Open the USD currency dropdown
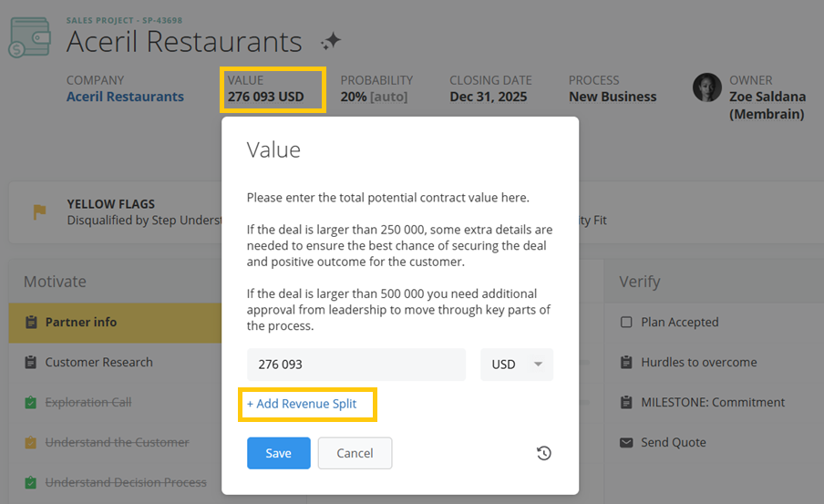Viewport: 824px width, 504px height. [517, 365]
